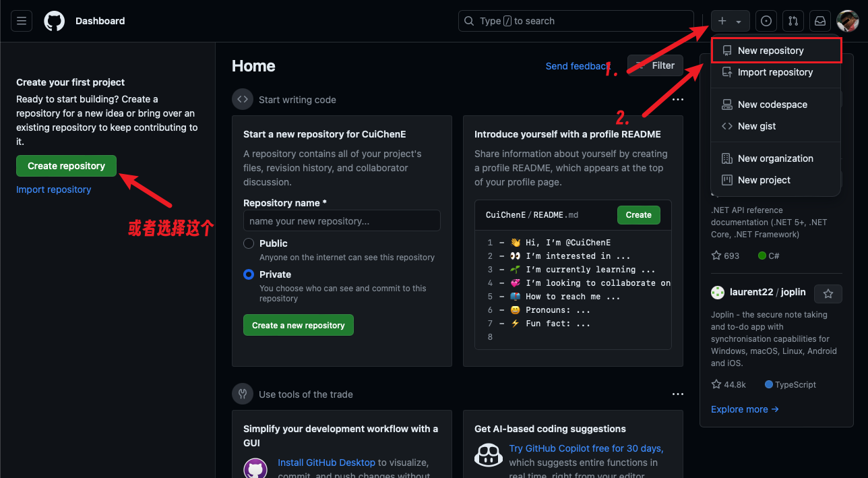This screenshot has width=868, height=478.
Task: Select New gist menu entry
Action: click(x=776, y=126)
